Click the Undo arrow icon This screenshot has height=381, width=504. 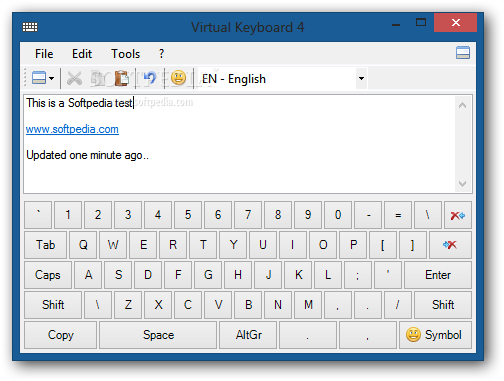pos(150,78)
